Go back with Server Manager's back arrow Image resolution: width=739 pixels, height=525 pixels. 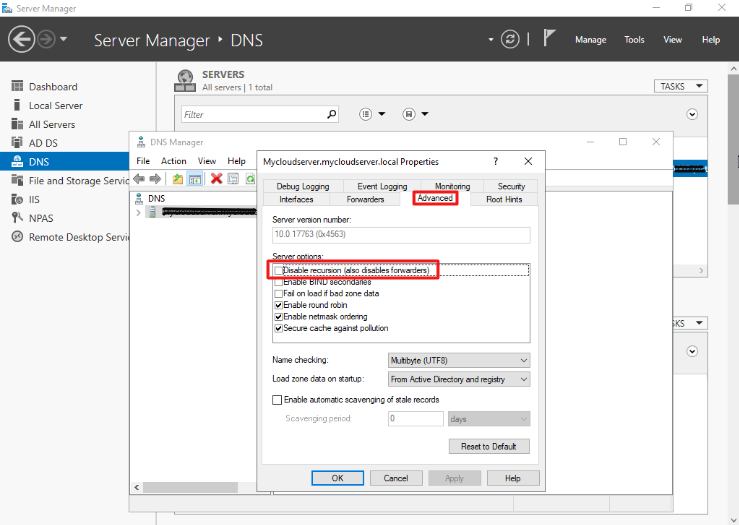click(21, 39)
